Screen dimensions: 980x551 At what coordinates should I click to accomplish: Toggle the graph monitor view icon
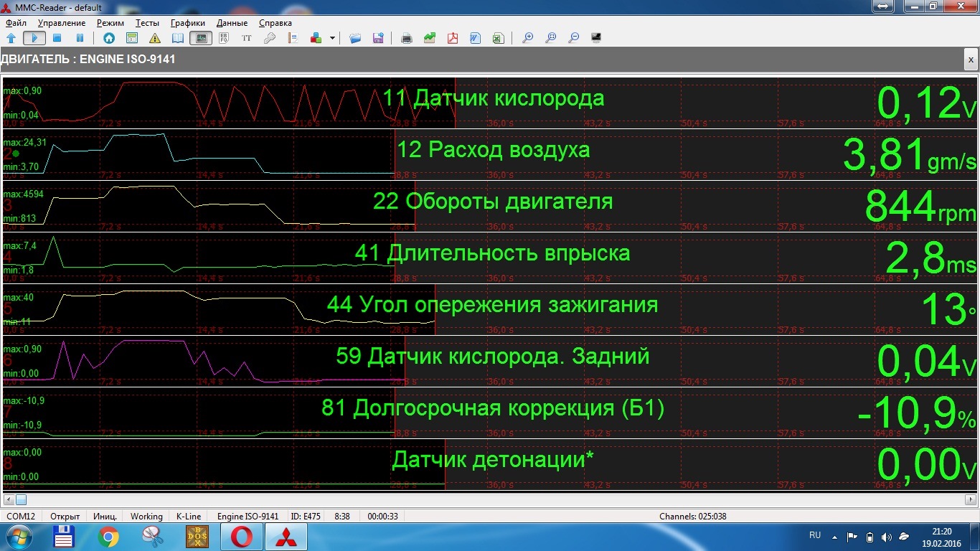pos(202,38)
